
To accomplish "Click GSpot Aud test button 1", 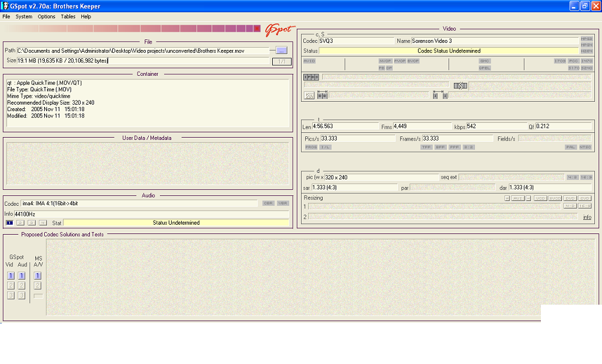I will tap(22, 276).
